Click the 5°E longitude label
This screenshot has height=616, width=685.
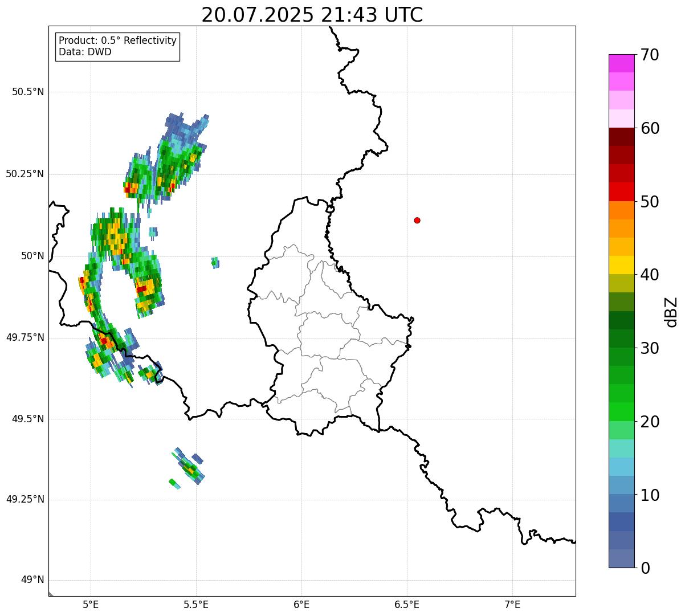coord(91,604)
